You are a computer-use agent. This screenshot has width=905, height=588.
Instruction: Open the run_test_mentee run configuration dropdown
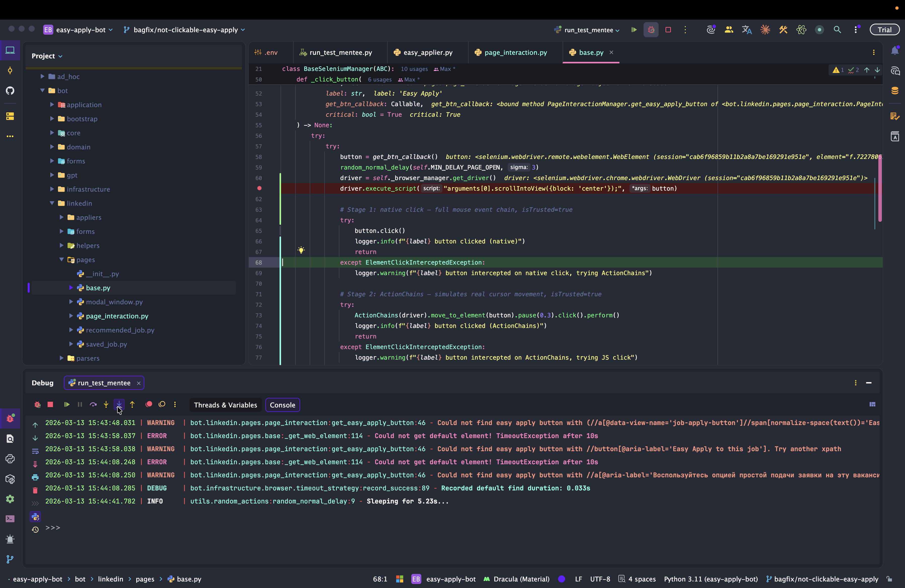(587, 30)
